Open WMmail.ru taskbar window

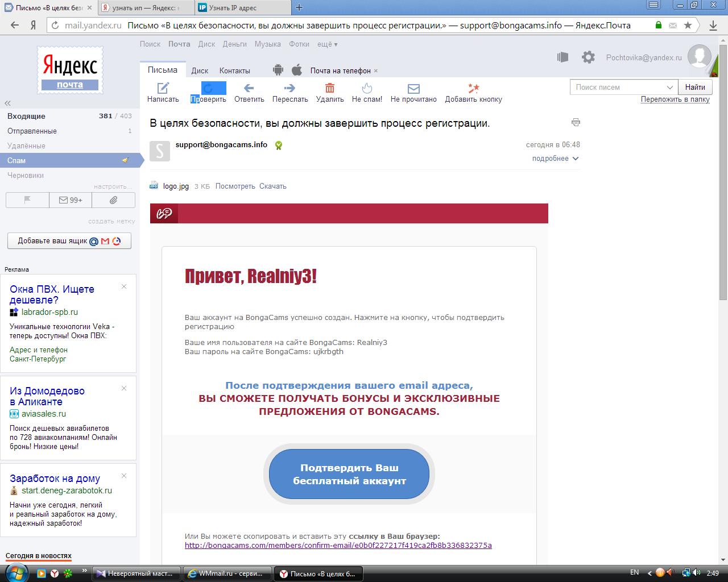click(227, 573)
